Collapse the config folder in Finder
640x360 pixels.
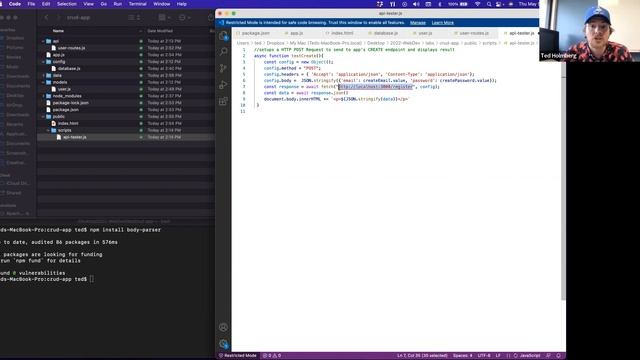(43, 62)
